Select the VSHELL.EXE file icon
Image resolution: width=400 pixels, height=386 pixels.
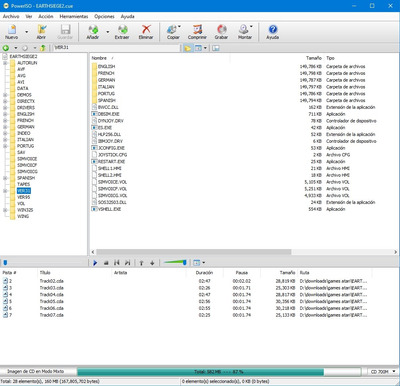pyautogui.click(x=94, y=209)
